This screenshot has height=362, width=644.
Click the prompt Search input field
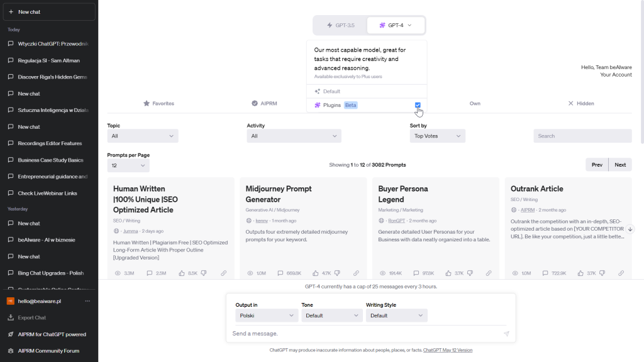[582, 136]
